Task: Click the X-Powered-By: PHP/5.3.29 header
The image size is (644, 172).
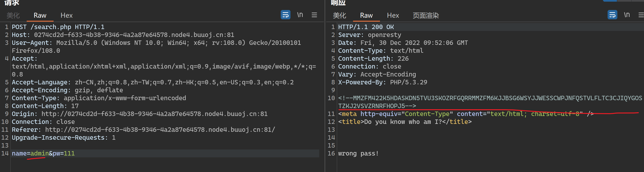Action: click(383, 82)
